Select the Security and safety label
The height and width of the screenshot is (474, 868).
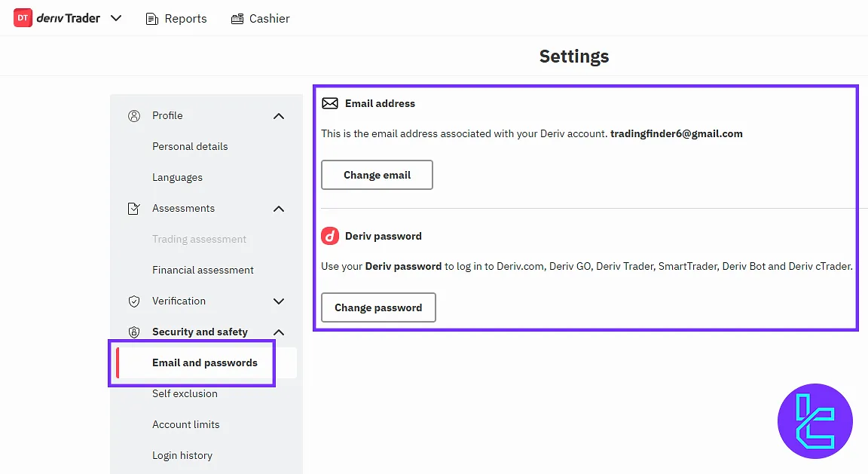[200, 332]
